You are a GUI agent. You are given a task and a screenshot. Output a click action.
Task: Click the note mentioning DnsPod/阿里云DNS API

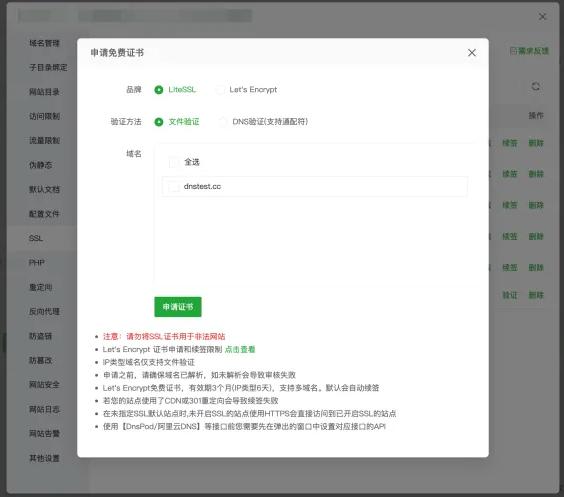click(x=244, y=427)
